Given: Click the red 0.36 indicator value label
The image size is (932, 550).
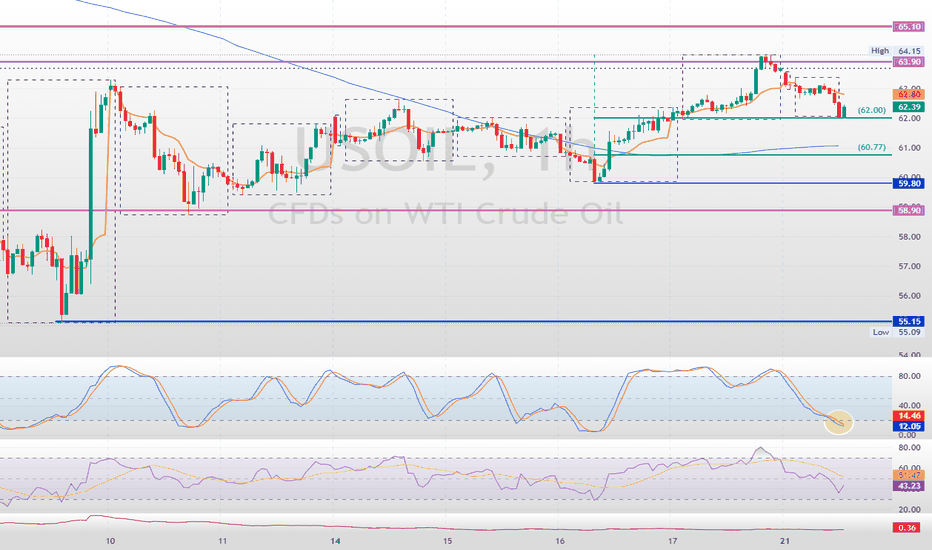Looking at the screenshot, I should pos(908,527).
